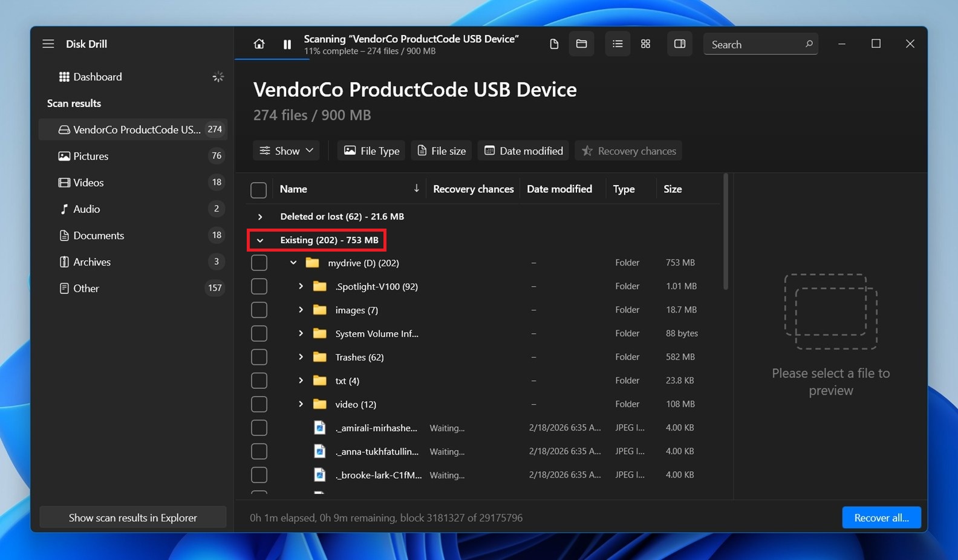This screenshot has width=958, height=560.
Task: Check the ._brooke-lark-C1fM... file checkbox
Action: pyautogui.click(x=259, y=475)
